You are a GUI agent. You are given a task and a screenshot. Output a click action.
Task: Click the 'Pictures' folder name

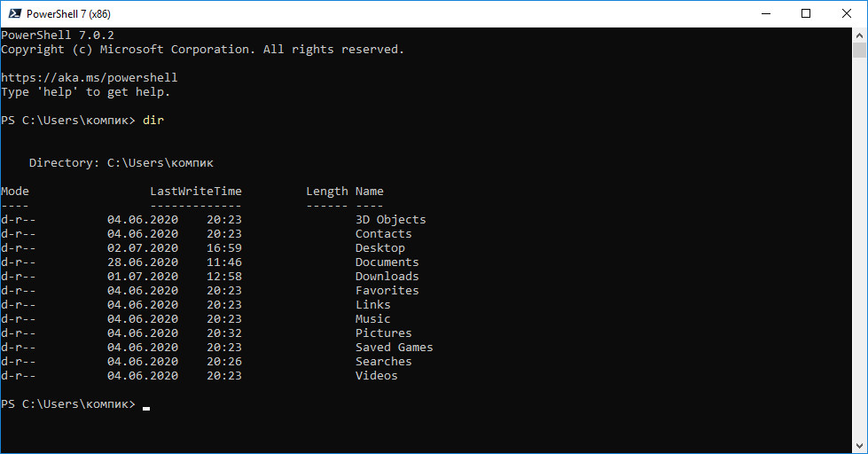point(384,333)
